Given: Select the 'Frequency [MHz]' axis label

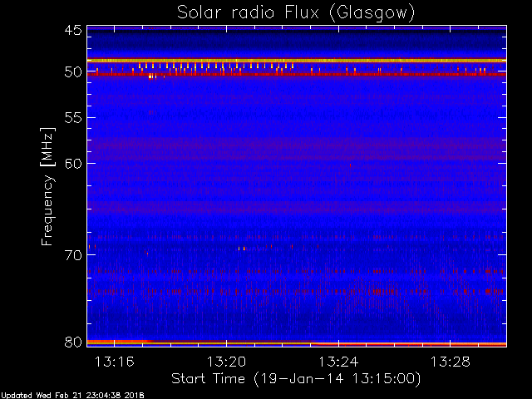Looking at the screenshot, I should (47, 186).
